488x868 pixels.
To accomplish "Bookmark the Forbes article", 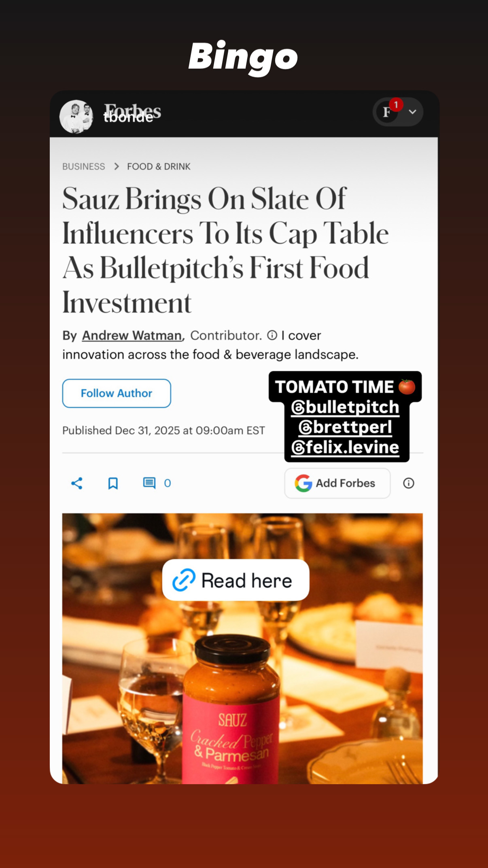I will click(x=113, y=483).
